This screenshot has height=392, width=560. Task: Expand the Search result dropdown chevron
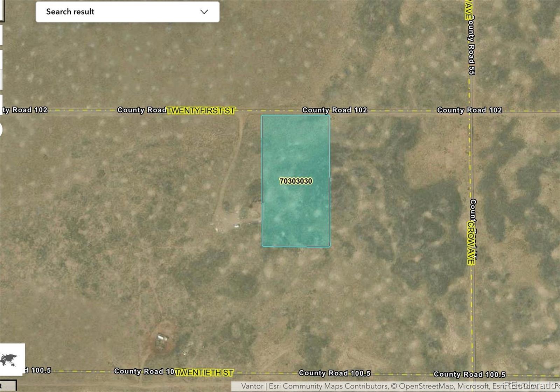coord(204,12)
